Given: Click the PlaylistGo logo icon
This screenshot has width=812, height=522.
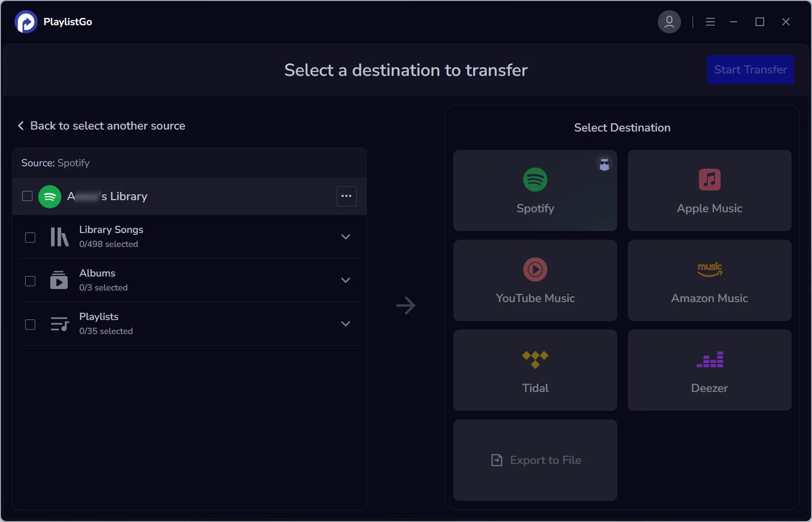Looking at the screenshot, I should coord(25,21).
